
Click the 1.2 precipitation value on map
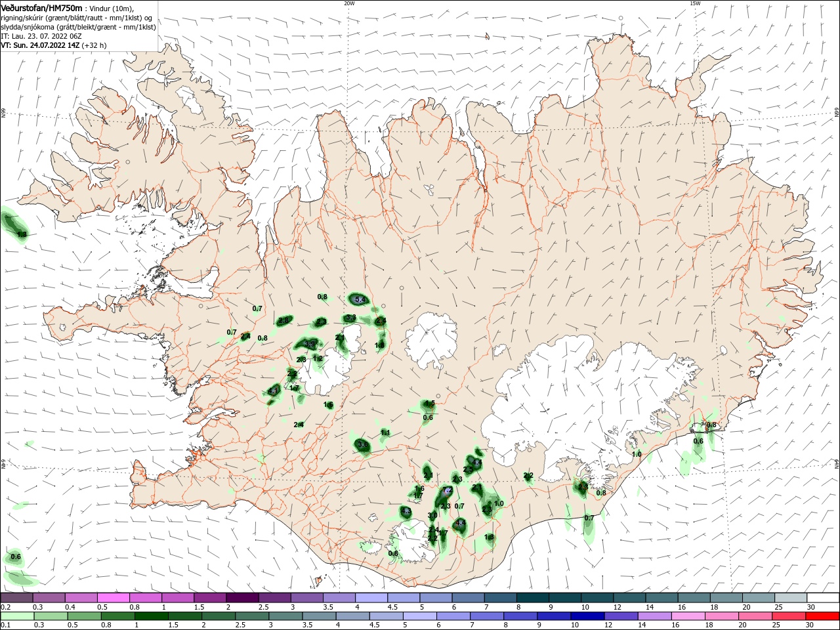(x=318, y=358)
